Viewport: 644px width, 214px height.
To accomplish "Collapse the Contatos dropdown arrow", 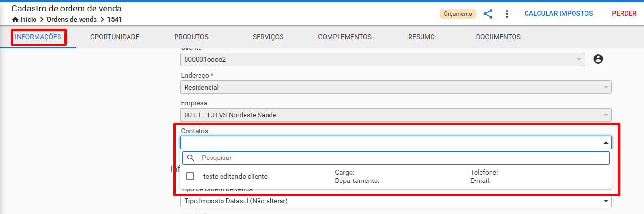I will pos(606,143).
